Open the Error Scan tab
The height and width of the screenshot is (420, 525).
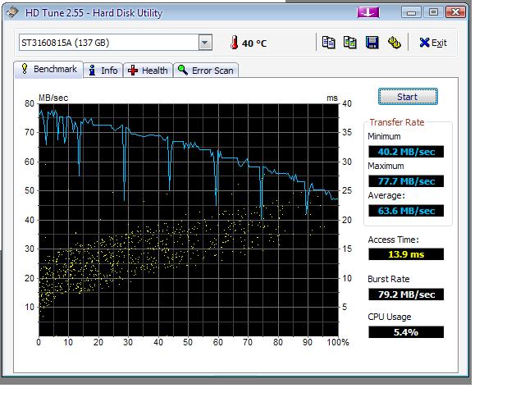[206, 71]
